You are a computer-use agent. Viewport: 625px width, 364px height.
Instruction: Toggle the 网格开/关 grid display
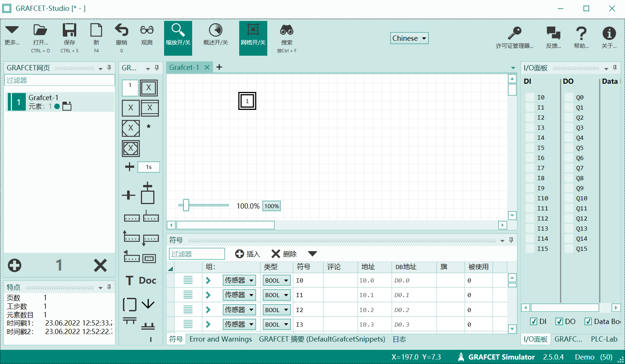click(253, 38)
